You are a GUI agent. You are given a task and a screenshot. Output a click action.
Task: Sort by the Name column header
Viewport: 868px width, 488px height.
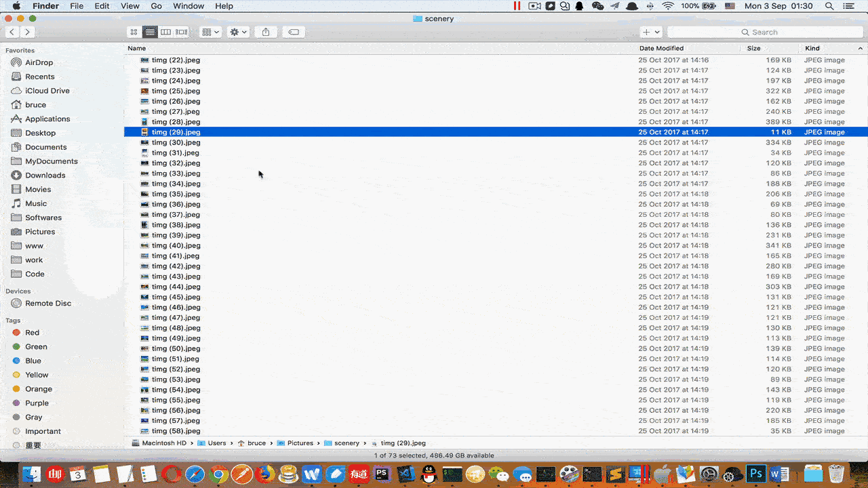click(x=137, y=48)
